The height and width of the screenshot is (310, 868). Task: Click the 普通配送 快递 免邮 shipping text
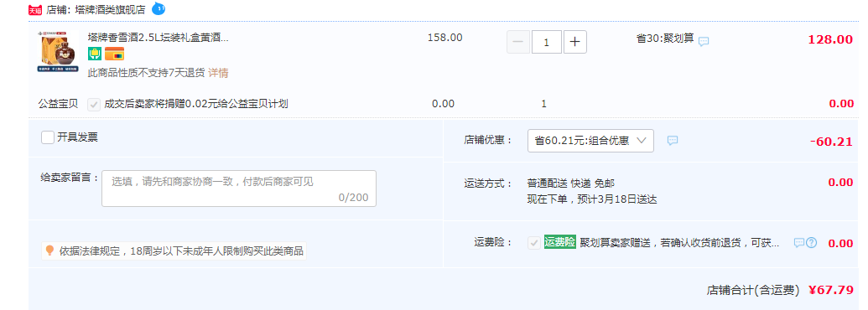pyautogui.click(x=571, y=183)
